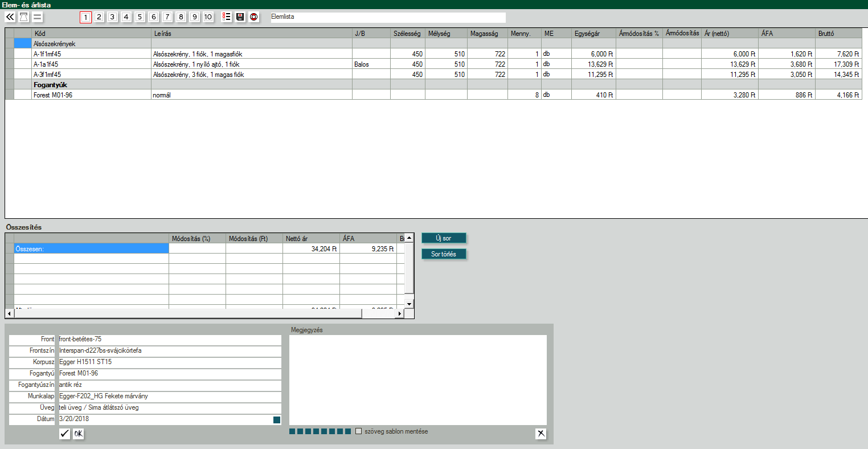Click the X icon below the Megjegyzés box
The image size is (868, 449).
[x=541, y=434]
